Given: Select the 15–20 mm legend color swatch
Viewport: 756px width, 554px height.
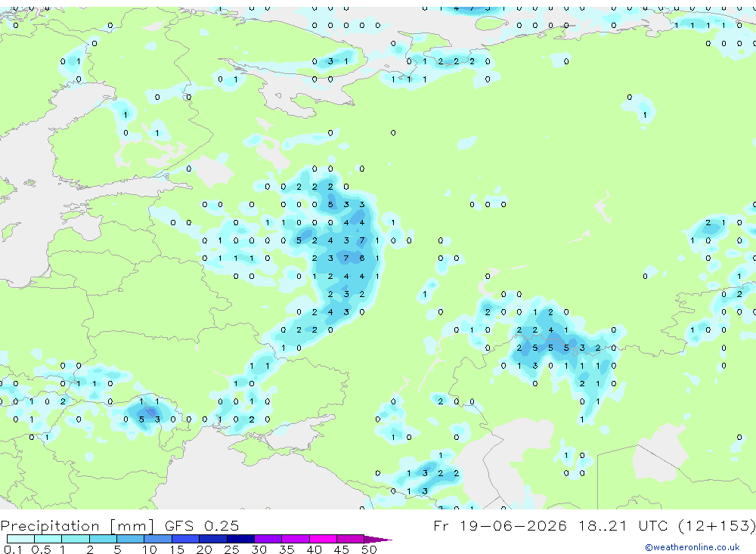Looking at the screenshot, I should pyautogui.click(x=186, y=539).
